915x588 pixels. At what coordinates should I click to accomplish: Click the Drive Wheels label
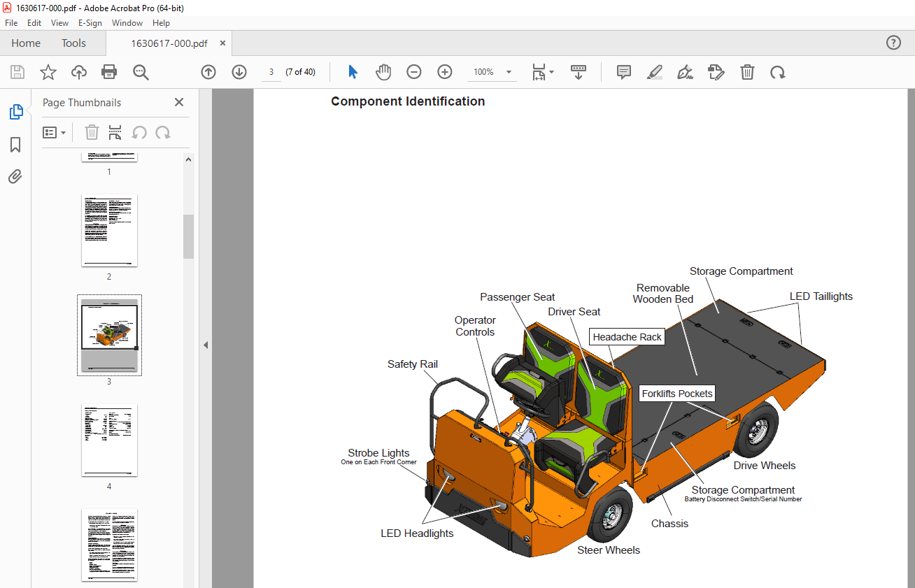(x=765, y=466)
